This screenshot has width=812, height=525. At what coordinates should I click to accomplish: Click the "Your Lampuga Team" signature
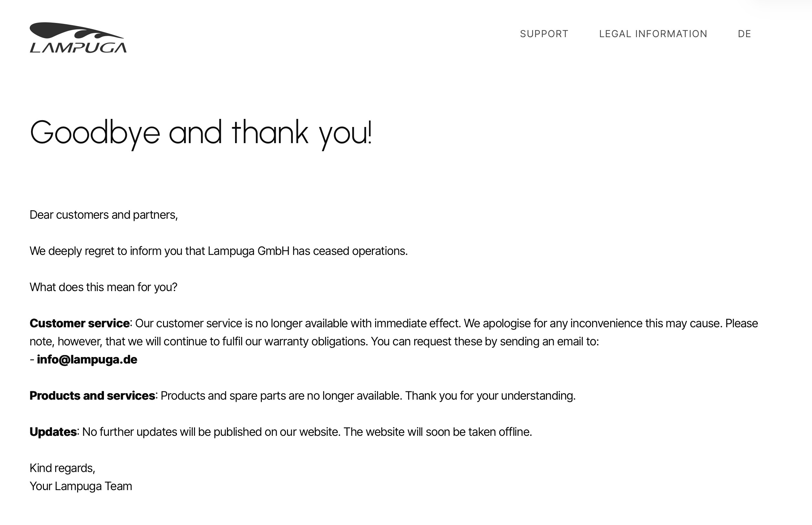(x=81, y=486)
